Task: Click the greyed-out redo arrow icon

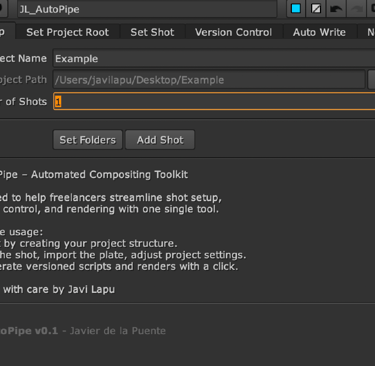Action: click(x=356, y=9)
